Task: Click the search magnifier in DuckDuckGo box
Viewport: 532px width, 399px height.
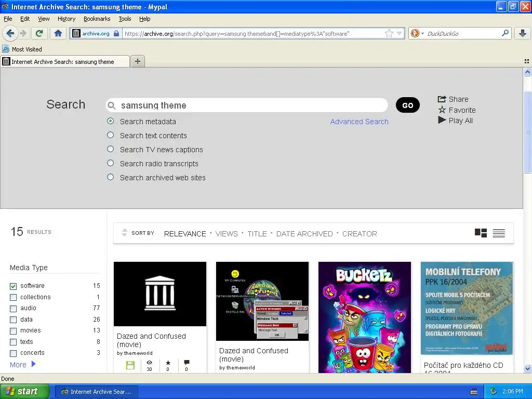Action: [x=505, y=33]
